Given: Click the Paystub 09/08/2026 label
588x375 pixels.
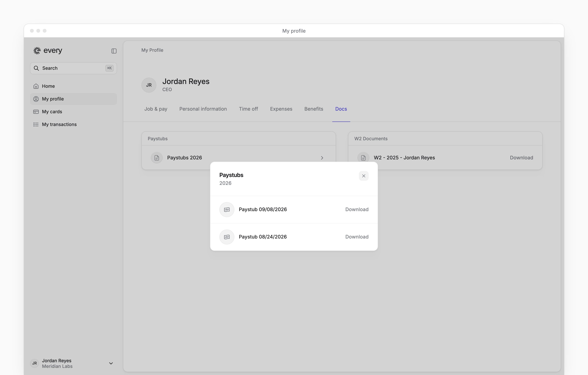Looking at the screenshot, I should (x=263, y=209).
